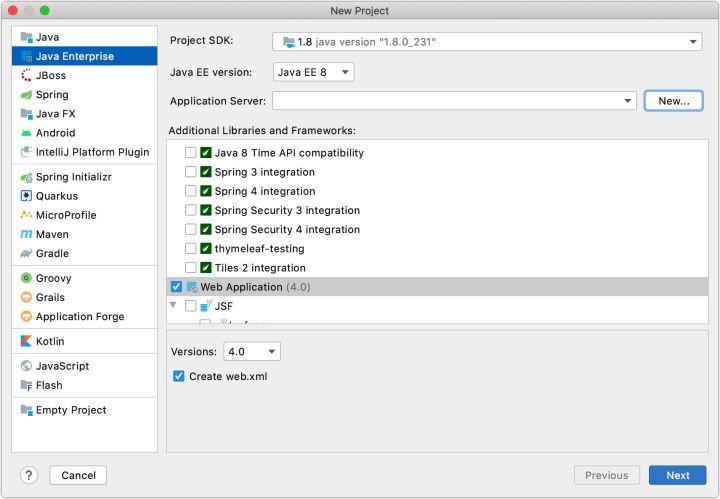This screenshot has width=720, height=499.
Task: Open help with the question mark button
Action: point(29,475)
